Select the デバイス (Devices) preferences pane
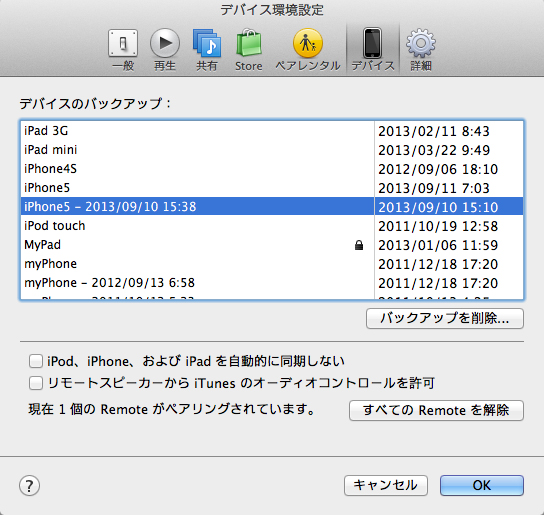 [x=373, y=50]
